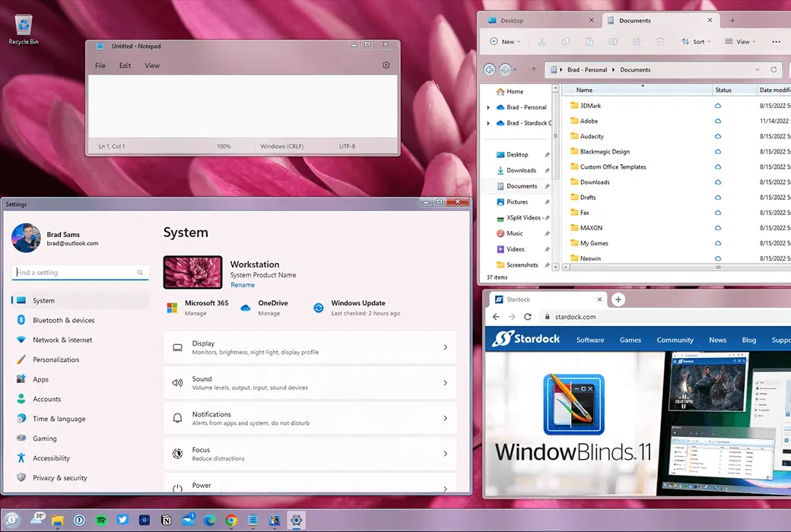Open Notion from taskbar
The image size is (791, 532).
(x=166, y=520)
